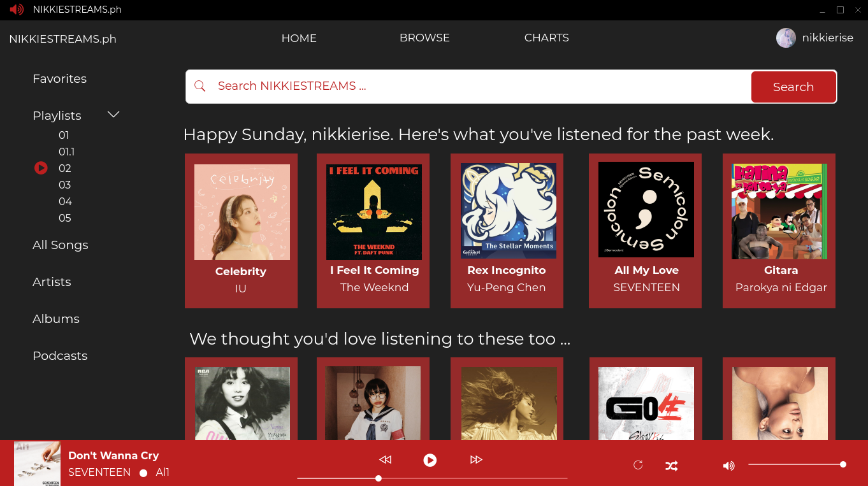Screen dimensions: 868x486
Task: Click the red speaker app icon in title bar
Action: tap(17, 10)
